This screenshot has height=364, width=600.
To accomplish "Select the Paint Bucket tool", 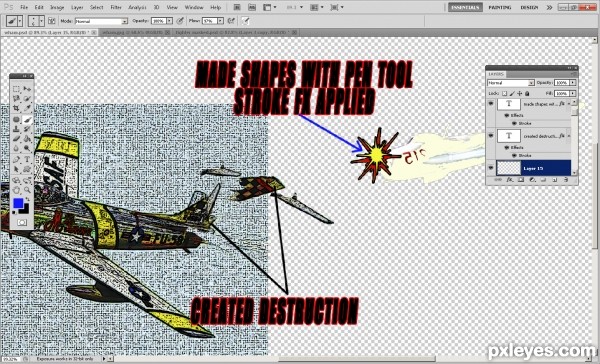I will [x=27, y=138].
